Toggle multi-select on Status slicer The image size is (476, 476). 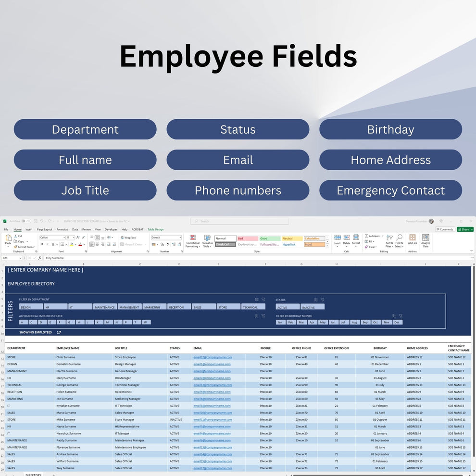coord(316,300)
